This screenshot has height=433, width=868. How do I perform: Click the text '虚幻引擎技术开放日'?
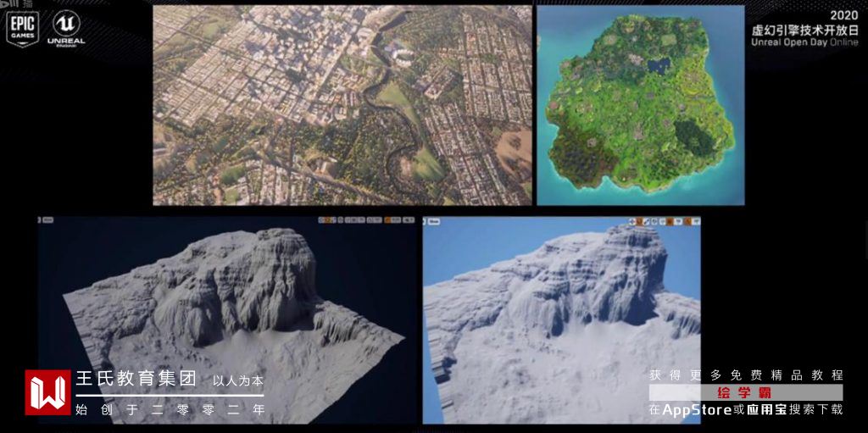805,30
